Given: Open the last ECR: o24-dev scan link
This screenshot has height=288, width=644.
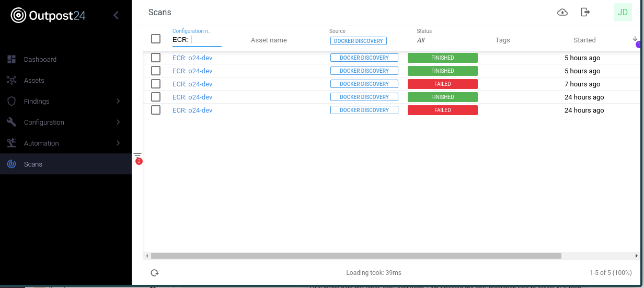Looking at the screenshot, I should [x=192, y=110].
